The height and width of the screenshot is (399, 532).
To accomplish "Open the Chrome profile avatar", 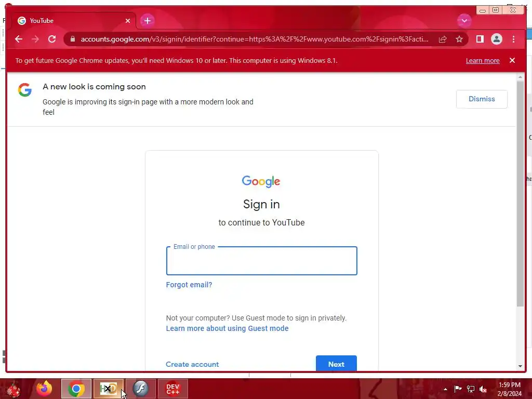I will click(x=496, y=39).
